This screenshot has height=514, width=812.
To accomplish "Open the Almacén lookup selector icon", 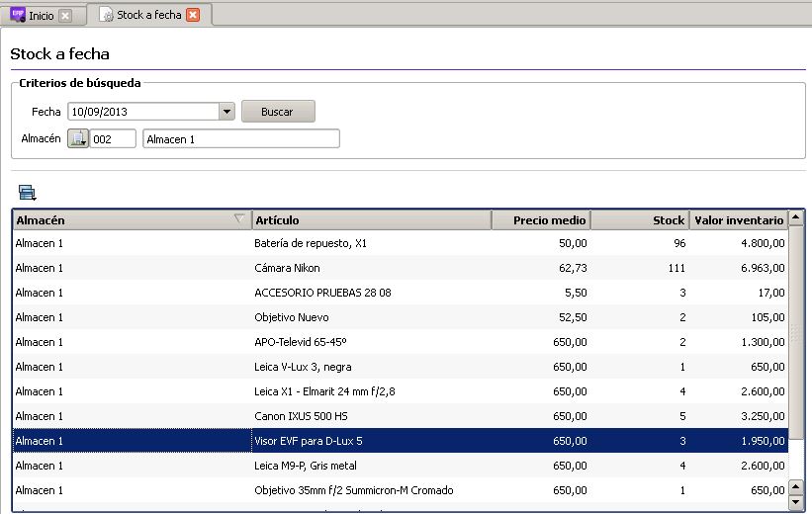I will pyautogui.click(x=78, y=138).
